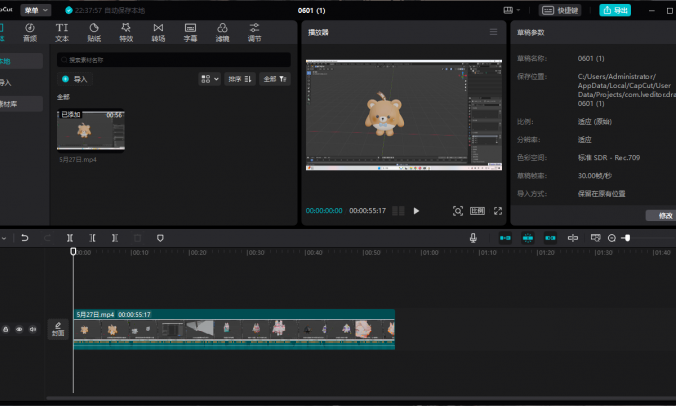
Task: Click the 保留在原有位置 import method value
Action: [601, 194]
